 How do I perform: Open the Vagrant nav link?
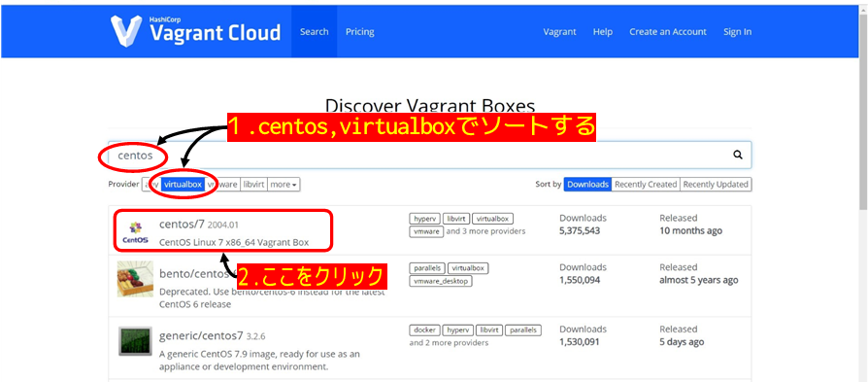559,32
